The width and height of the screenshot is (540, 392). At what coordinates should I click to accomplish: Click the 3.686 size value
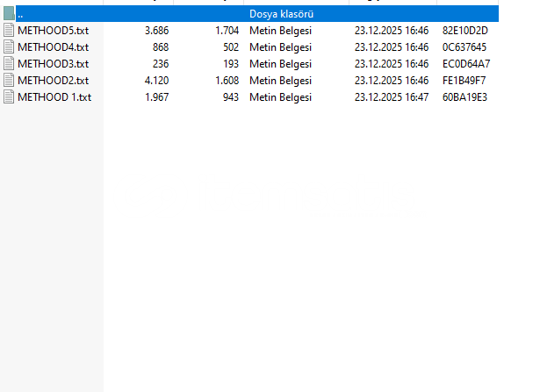point(156,31)
